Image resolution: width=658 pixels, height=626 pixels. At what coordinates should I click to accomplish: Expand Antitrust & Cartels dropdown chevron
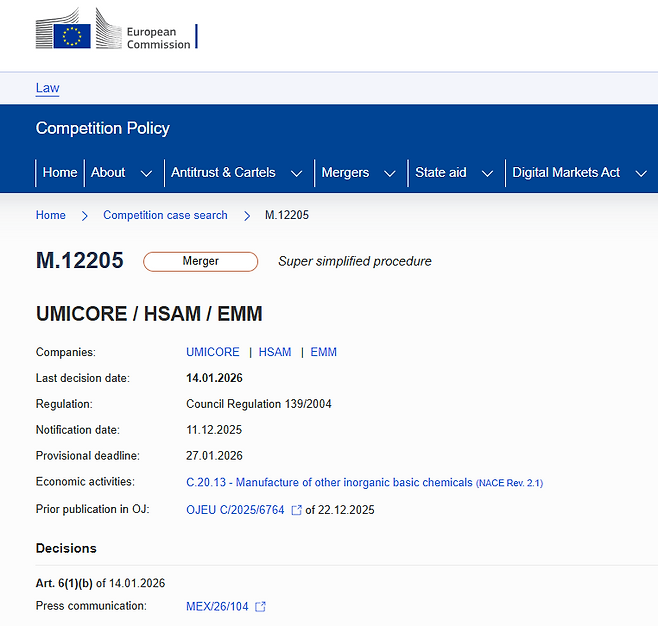[296, 173]
